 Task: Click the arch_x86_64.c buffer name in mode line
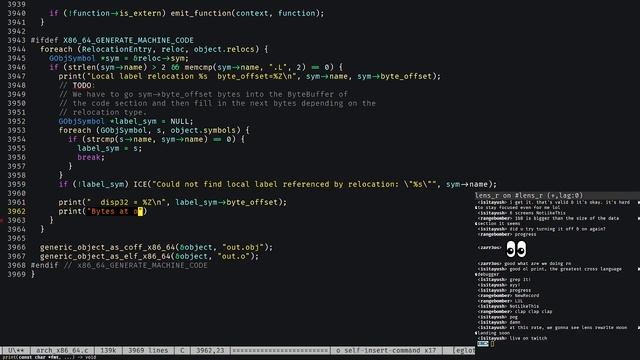(62, 350)
